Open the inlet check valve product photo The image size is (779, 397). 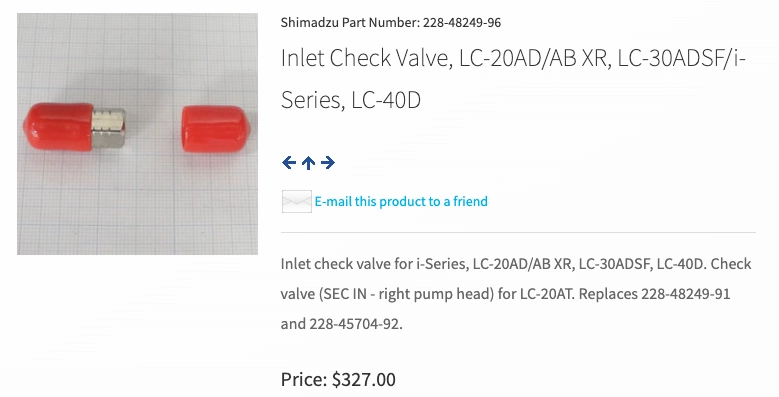(138, 134)
